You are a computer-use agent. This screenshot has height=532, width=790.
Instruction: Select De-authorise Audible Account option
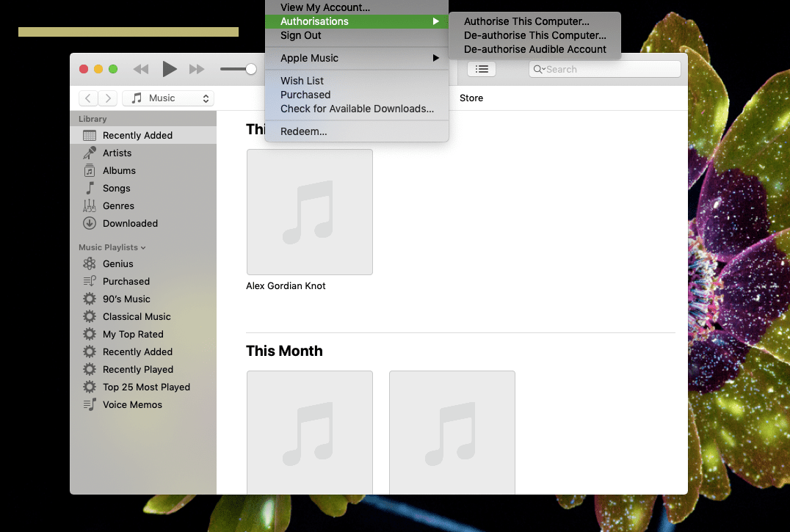click(535, 49)
